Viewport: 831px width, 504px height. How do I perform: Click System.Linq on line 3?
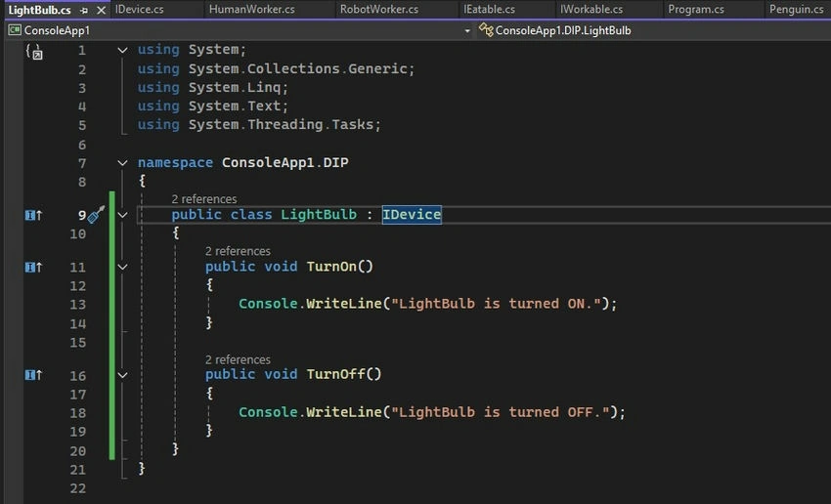coord(235,87)
